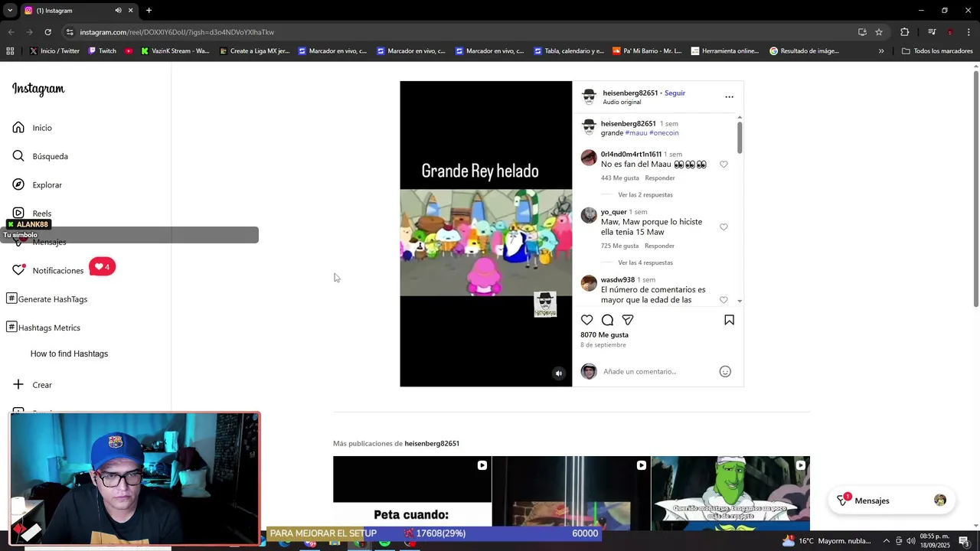Open Create a Liga MX bookmark
The image size is (980, 551).
point(254,51)
